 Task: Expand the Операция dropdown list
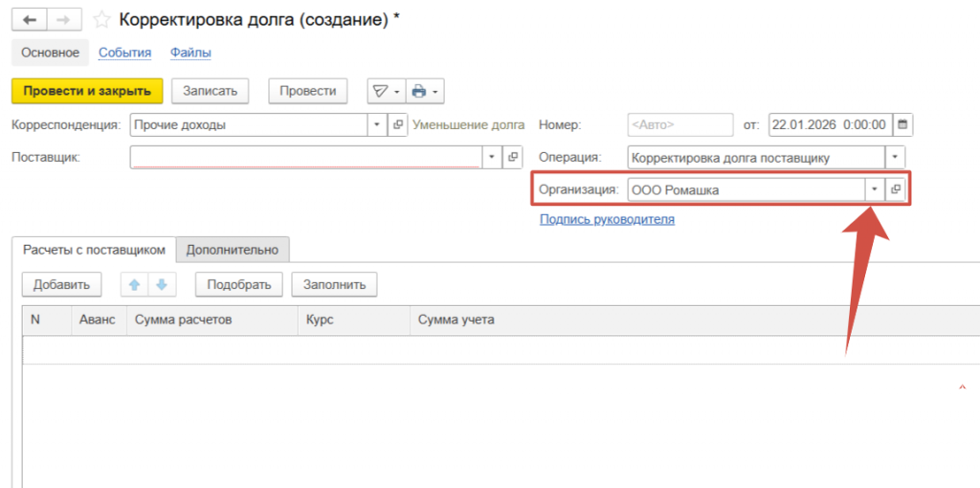[895, 157]
